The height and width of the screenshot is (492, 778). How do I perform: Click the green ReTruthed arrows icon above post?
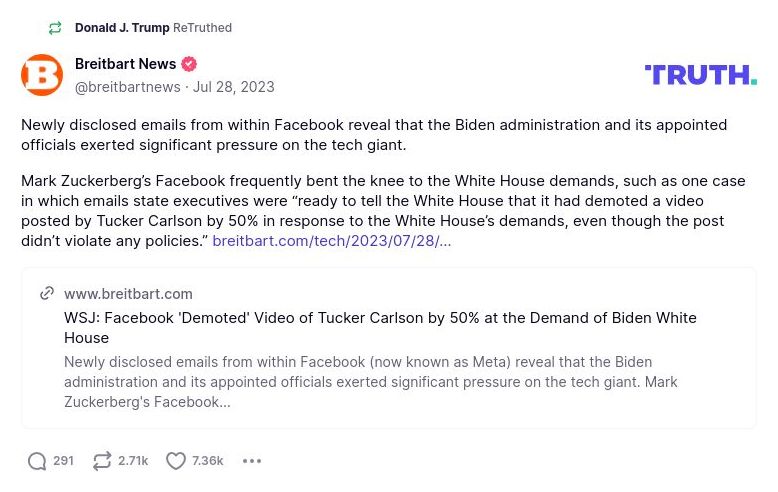55,28
